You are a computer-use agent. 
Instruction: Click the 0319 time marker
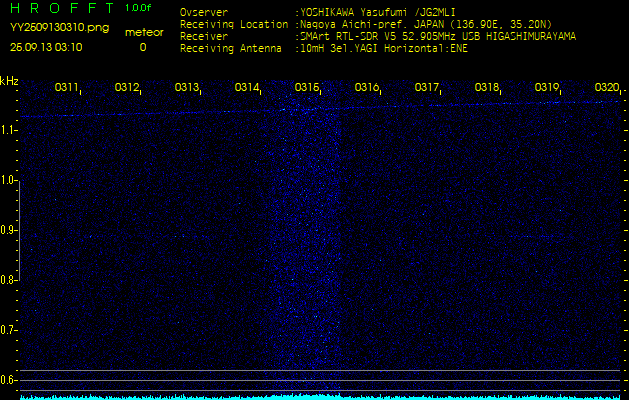point(547,87)
